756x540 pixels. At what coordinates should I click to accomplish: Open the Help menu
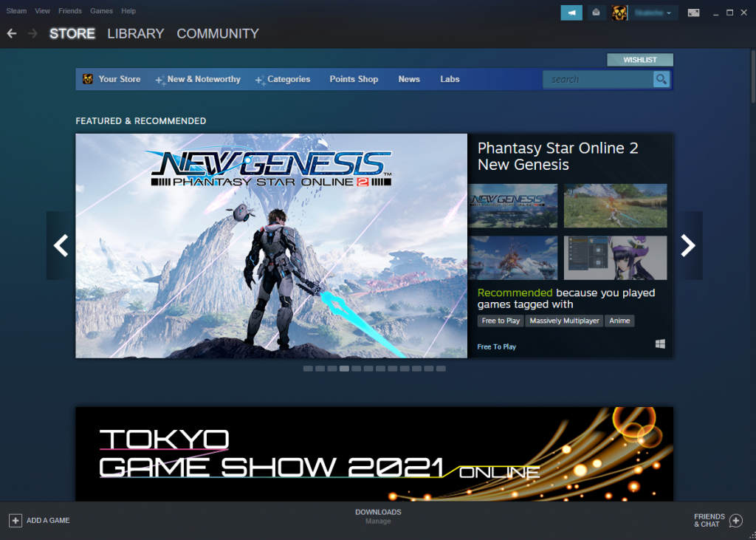tap(128, 10)
